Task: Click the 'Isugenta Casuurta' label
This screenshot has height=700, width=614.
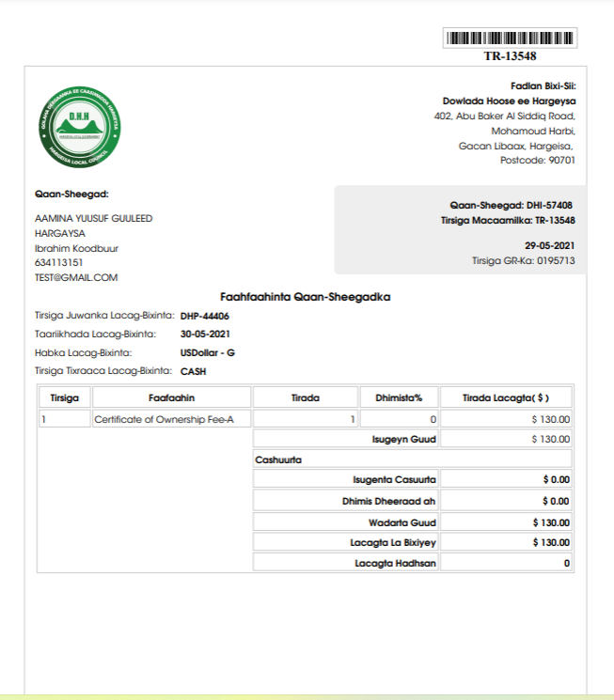Action: [x=394, y=479]
